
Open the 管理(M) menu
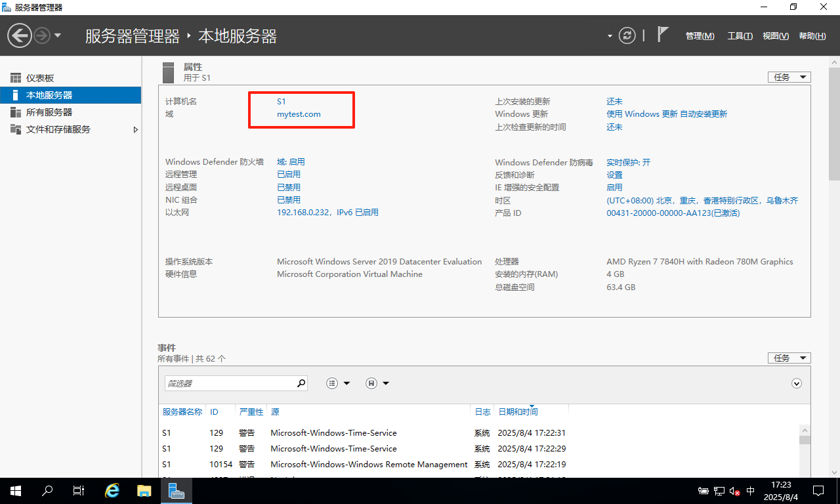[x=700, y=36]
